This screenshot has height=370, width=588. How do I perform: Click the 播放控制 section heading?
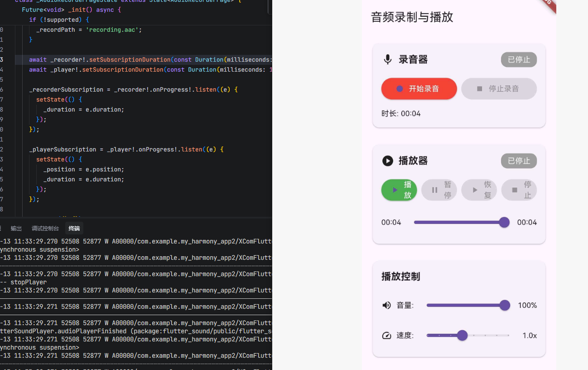[x=400, y=277]
